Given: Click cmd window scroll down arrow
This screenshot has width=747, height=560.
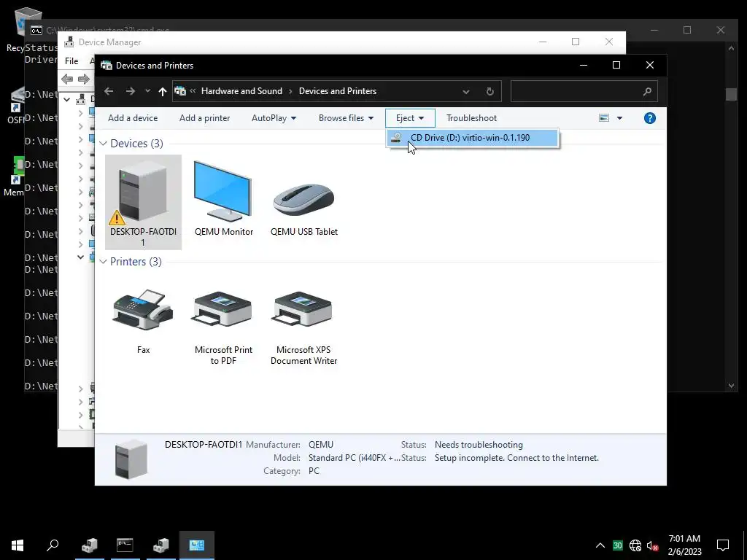Looking at the screenshot, I should click(x=731, y=386).
